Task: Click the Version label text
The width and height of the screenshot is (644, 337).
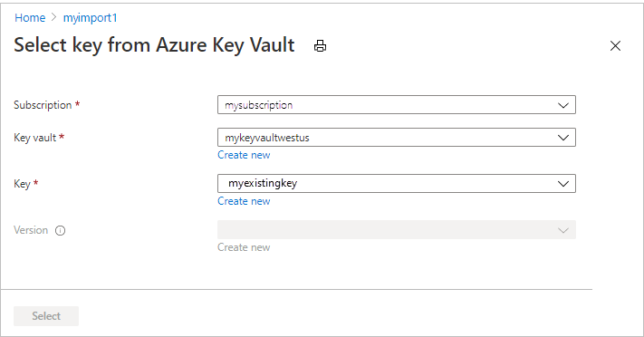Action: pyautogui.click(x=31, y=230)
